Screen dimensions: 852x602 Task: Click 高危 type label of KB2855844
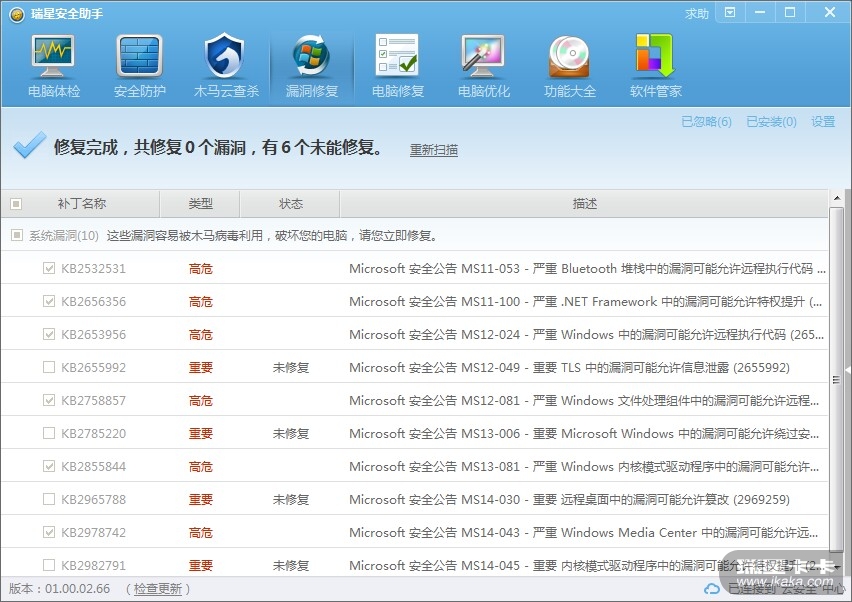201,467
